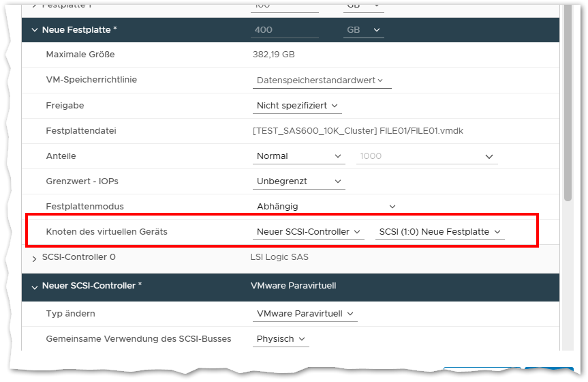The height and width of the screenshot is (382, 588).
Task: Expand the SCSI-Controller 0 row
Action: pos(35,258)
